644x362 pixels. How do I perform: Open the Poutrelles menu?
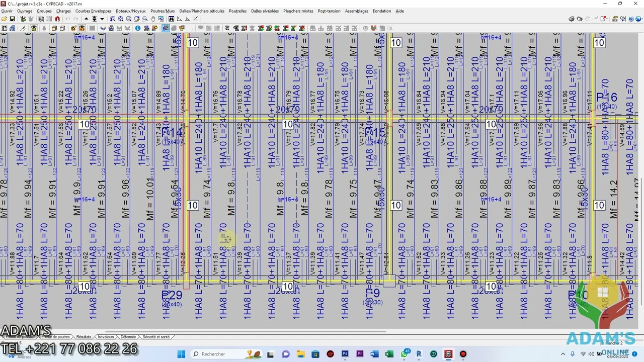238,11
